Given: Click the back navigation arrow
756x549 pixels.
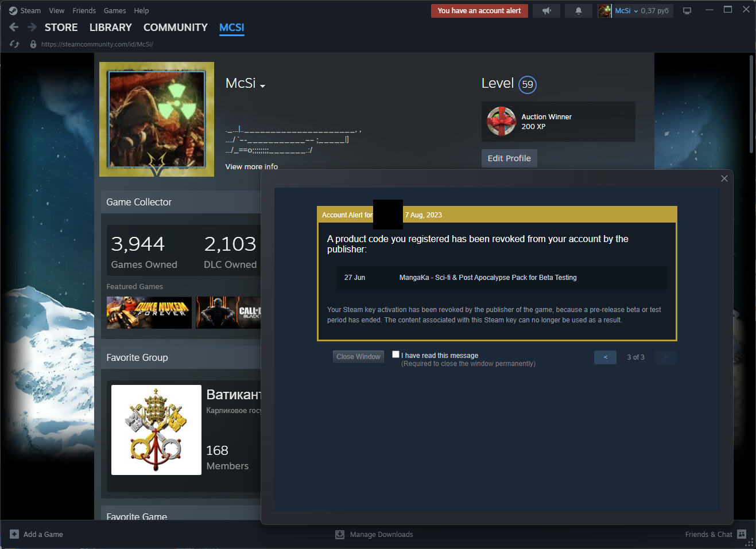Looking at the screenshot, I should coord(14,27).
